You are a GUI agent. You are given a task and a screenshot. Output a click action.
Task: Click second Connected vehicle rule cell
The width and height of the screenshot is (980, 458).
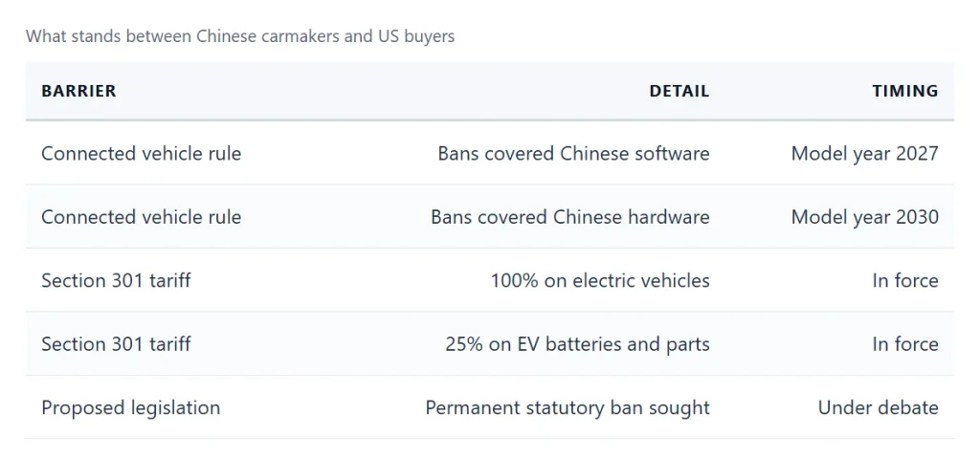point(142,217)
